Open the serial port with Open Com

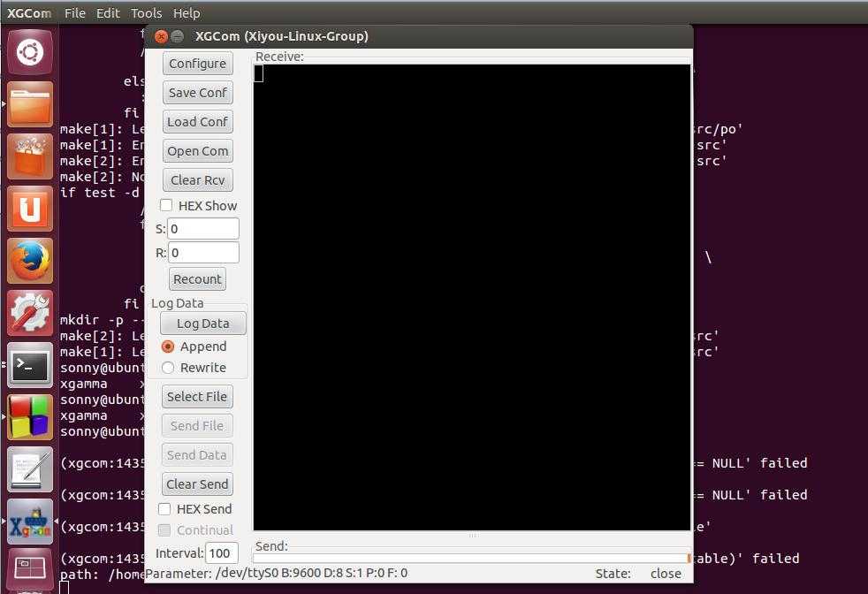click(x=198, y=150)
